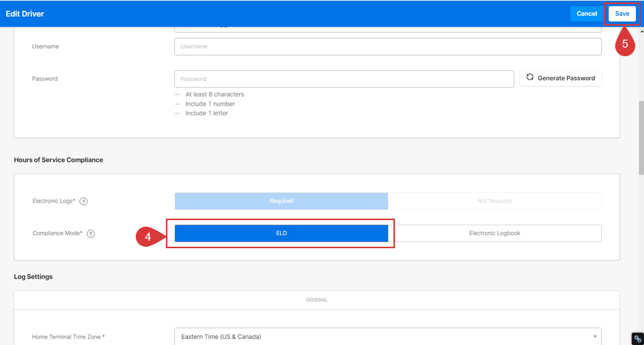644x345 pixels.
Task: Save the driver changes
Action: click(x=622, y=14)
